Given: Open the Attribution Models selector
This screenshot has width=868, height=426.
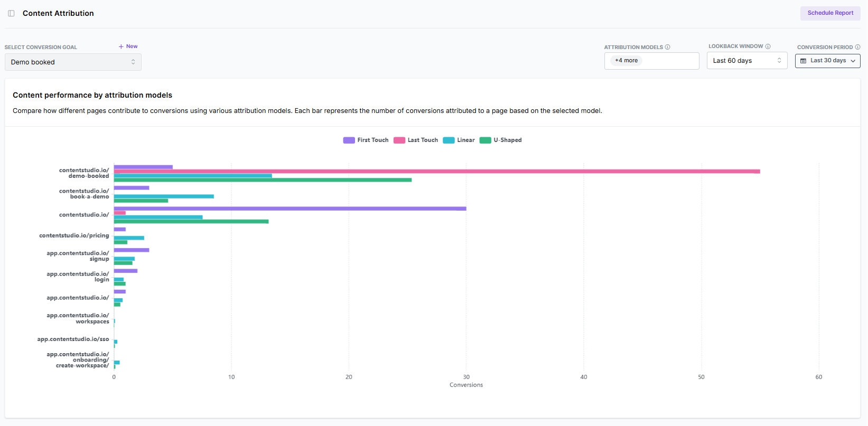Looking at the screenshot, I should [x=651, y=61].
